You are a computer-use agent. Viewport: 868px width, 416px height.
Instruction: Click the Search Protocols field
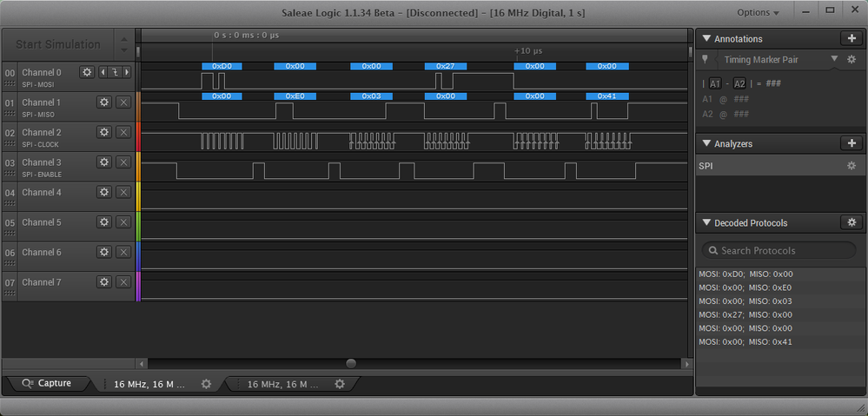tap(779, 250)
